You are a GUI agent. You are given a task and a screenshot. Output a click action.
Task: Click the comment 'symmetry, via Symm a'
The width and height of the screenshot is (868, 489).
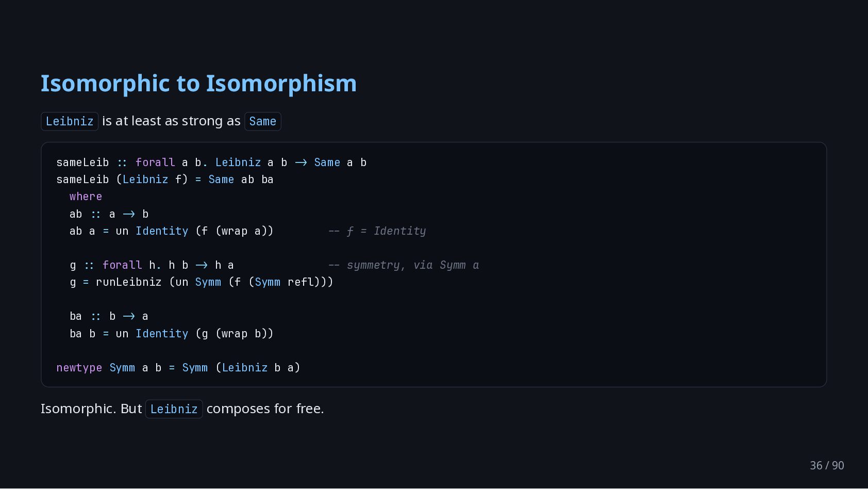point(404,265)
